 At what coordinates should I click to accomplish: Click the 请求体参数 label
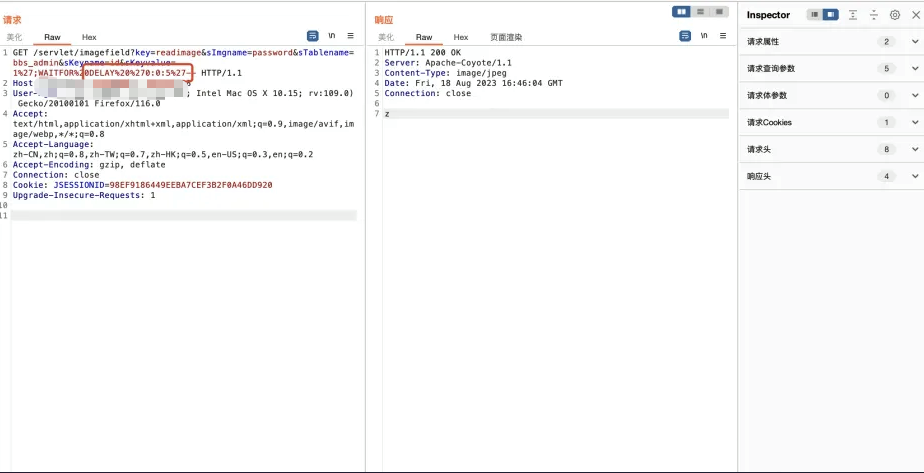tap(767, 95)
